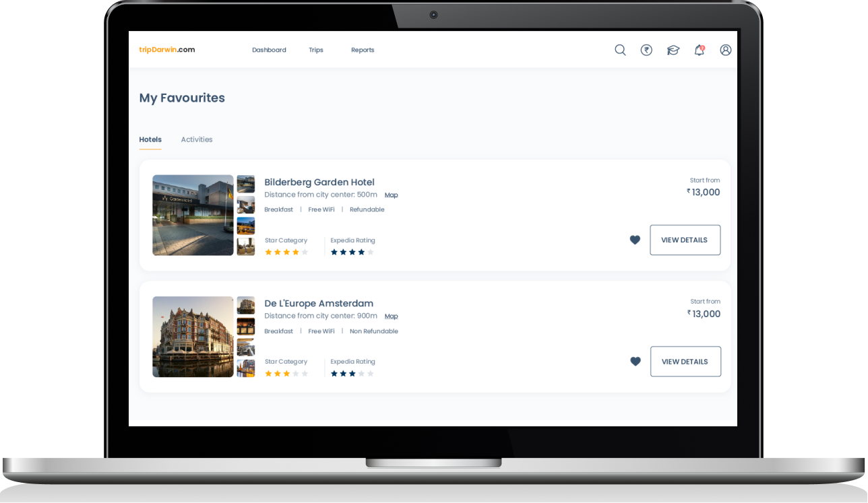This screenshot has width=868, height=503.
Task: Select bottom small thumbnail of Bilderberg hotel
Action: pyautogui.click(x=246, y=246)
